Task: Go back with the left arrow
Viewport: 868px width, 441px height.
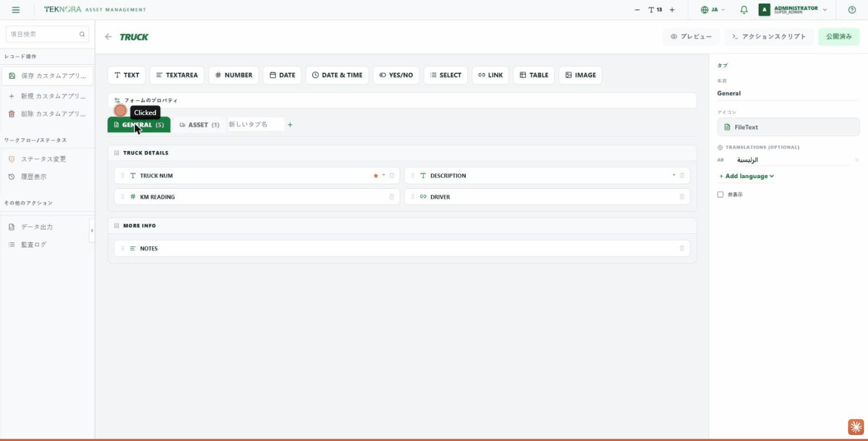Action: point(108,37)
